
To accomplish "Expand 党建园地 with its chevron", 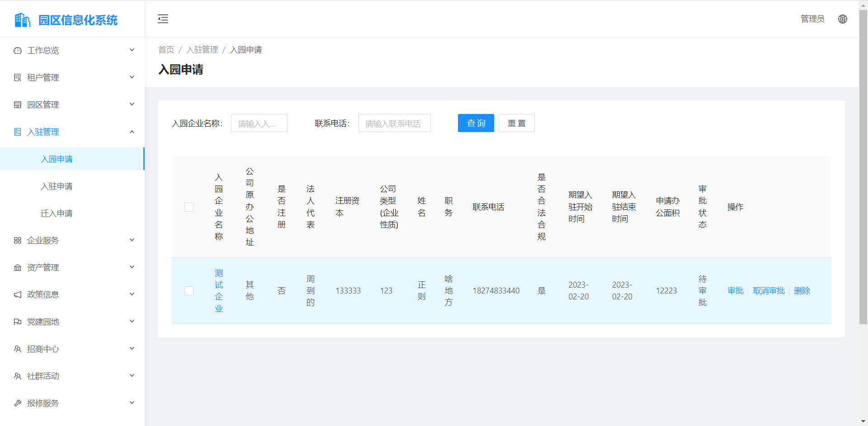I will click(x=132, y=322).
